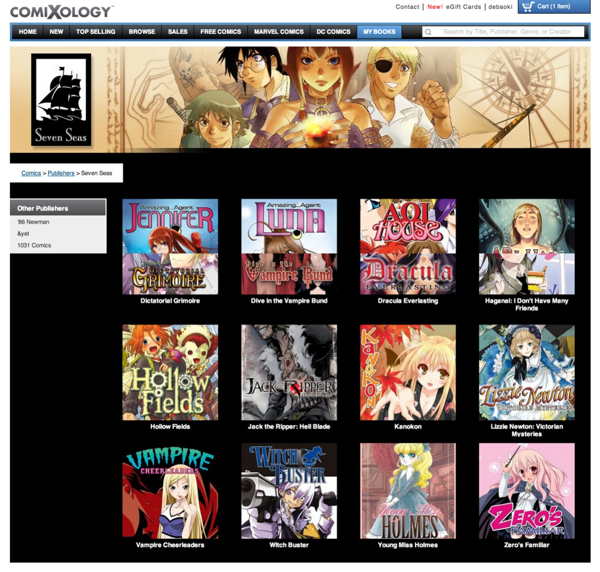
Task: Click the Dracula Everlasting title link
Action: point(407,301)
